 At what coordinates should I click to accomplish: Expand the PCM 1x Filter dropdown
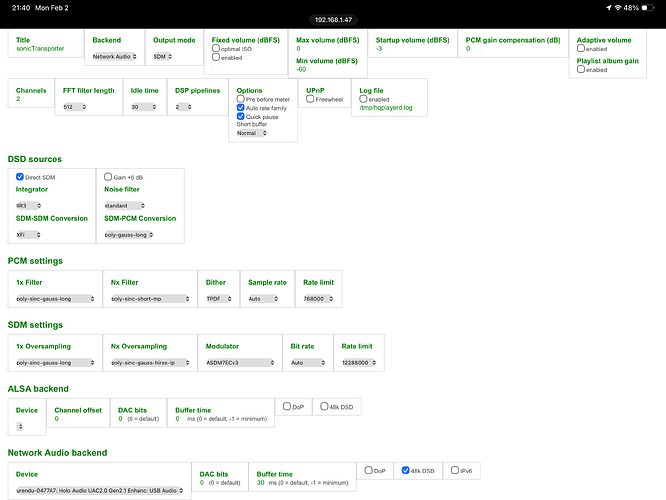54,298
